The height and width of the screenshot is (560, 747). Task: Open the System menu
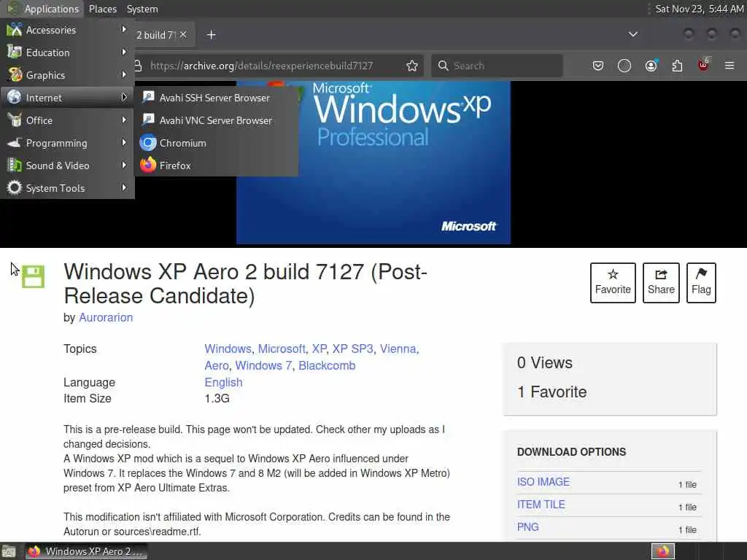point(142,9)
